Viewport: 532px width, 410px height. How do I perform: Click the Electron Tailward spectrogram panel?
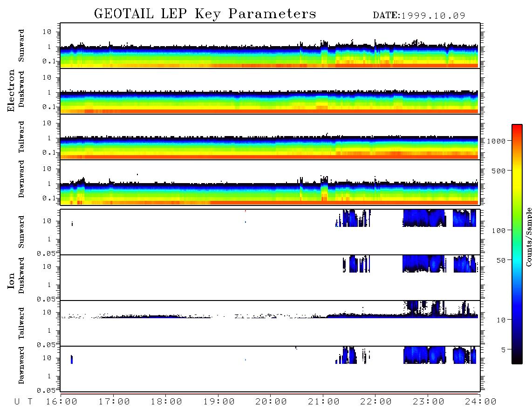270,137
